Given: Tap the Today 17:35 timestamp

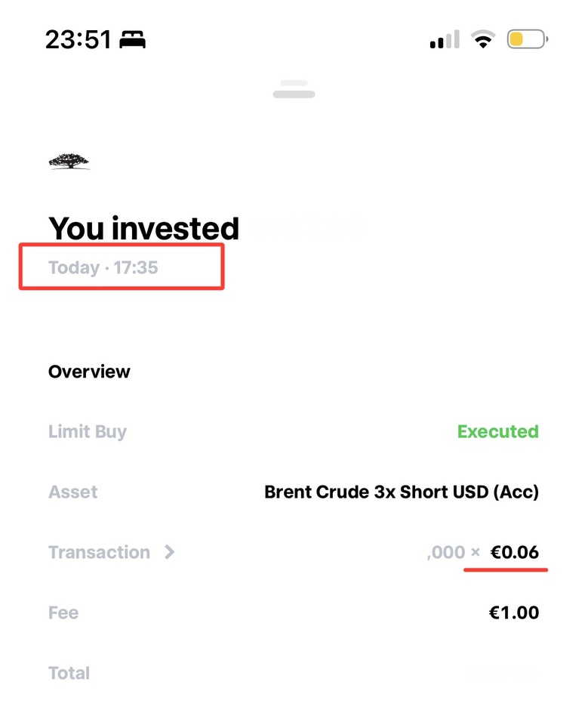Looking at the screenshot, I should click(103, 267).
